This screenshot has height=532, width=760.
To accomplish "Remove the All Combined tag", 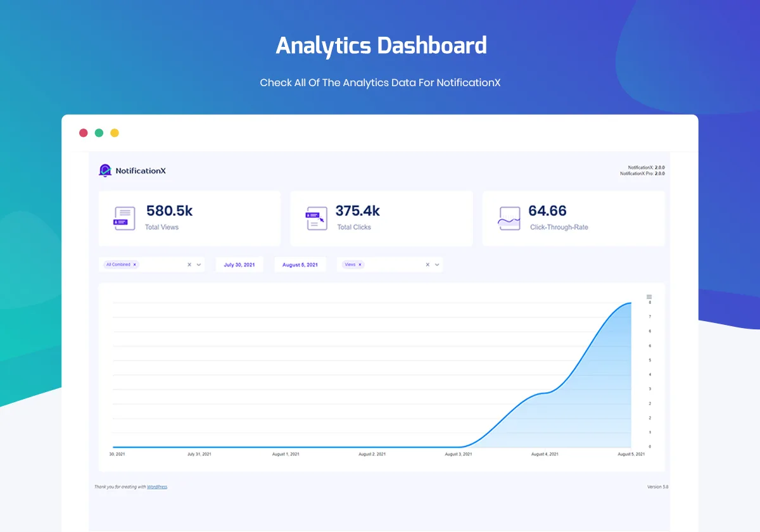I will tap(134, 265).
